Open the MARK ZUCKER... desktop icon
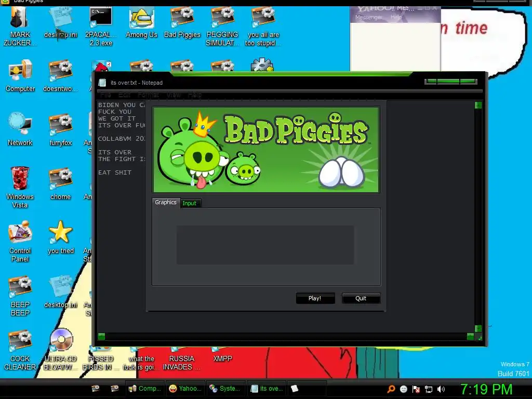Screen dimensions: 532x399 pyautogui.click(x=20, y=27)
